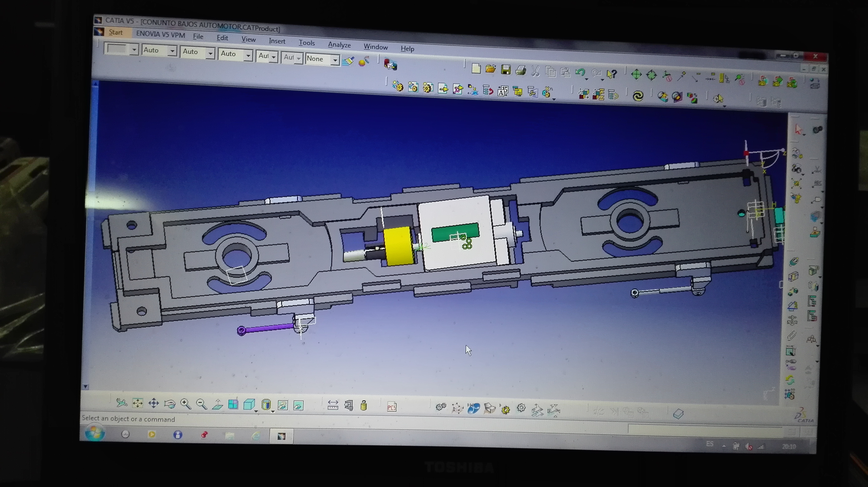Click the New document icon

pos(476,68)
